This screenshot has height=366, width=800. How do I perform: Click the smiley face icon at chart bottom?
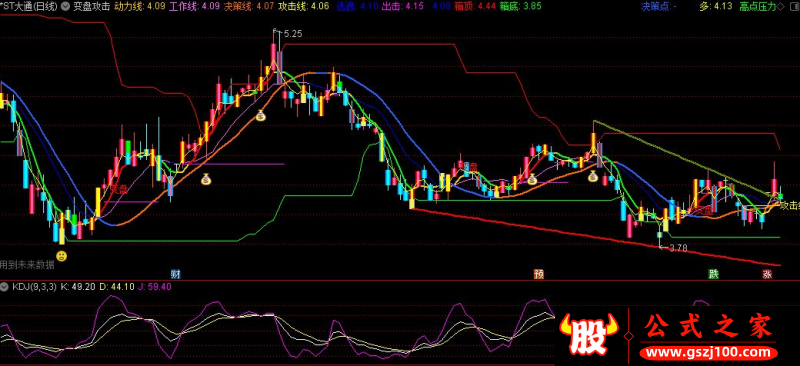(61, 255)
